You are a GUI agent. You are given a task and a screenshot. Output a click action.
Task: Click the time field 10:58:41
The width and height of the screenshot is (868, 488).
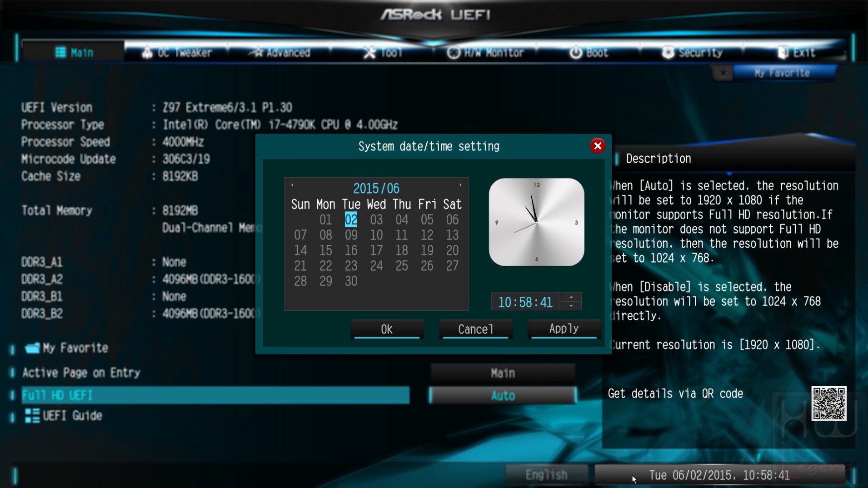click(525, 302)
